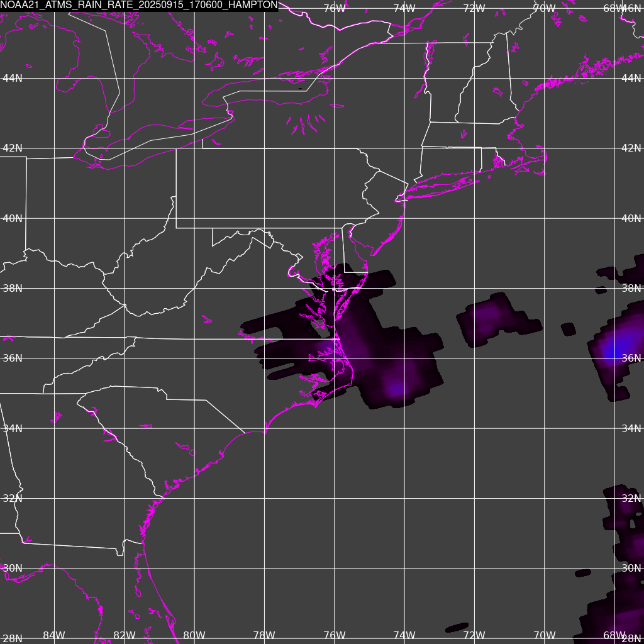This screenshot has height=644, width=644.
Task: Click the 72W label on top edge
Action: coord(474,8)
